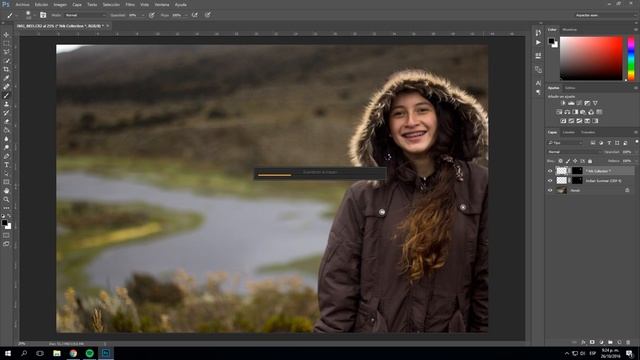Toggle lock transparent pixels in Layers
Image resolution: width=640 pixels, height=360 pixels.
tap(560, 161)
